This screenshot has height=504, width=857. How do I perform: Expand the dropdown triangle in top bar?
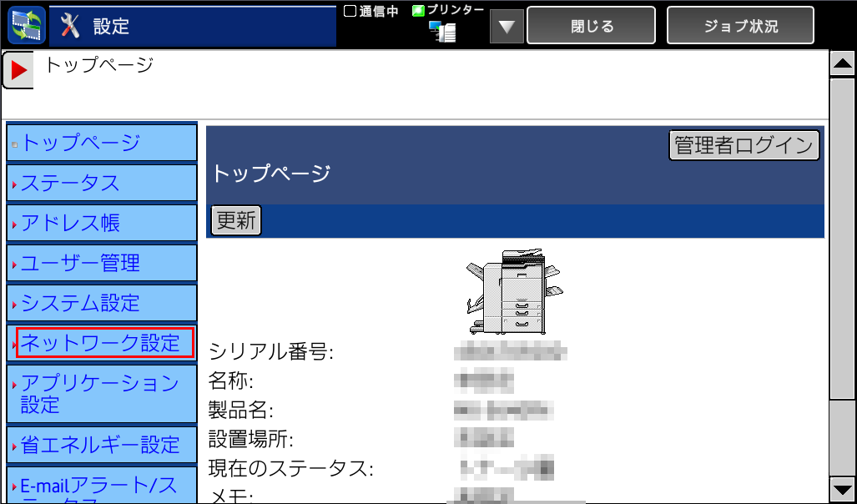click(x=507, y=28)
